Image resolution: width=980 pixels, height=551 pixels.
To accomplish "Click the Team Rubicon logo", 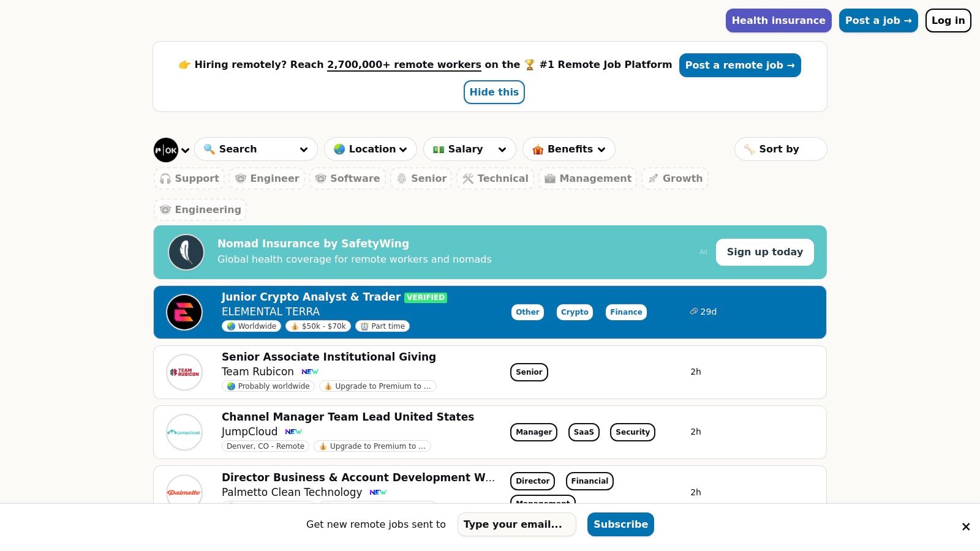I will coord(184,372).
